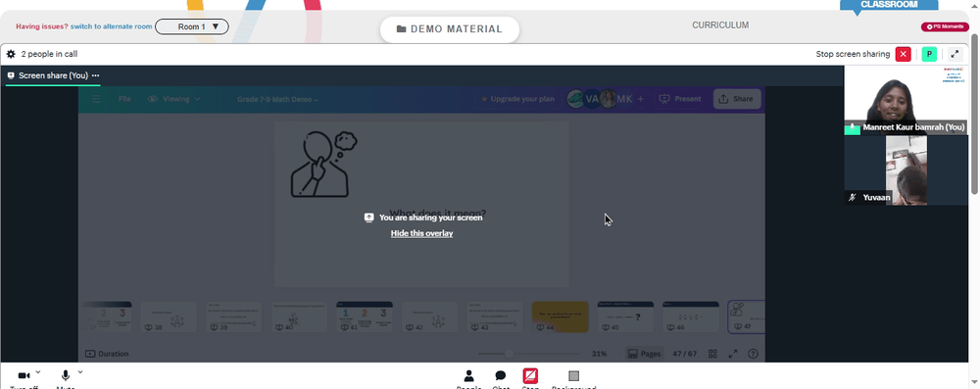Select page 38 thumbnail

pyautogui.click(x=169, y=317)
